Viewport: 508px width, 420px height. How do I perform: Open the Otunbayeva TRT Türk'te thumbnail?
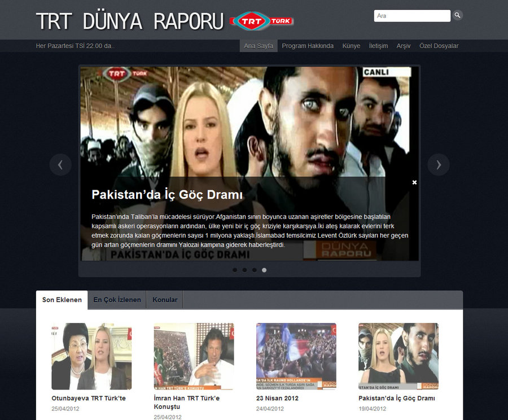pos(91,356)
